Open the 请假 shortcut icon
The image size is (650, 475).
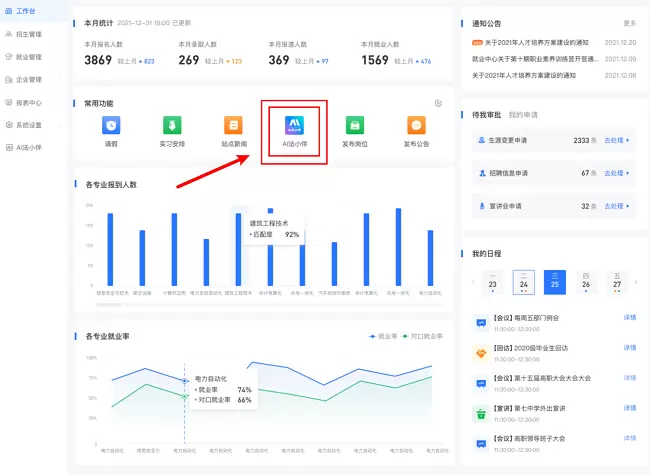111,125
